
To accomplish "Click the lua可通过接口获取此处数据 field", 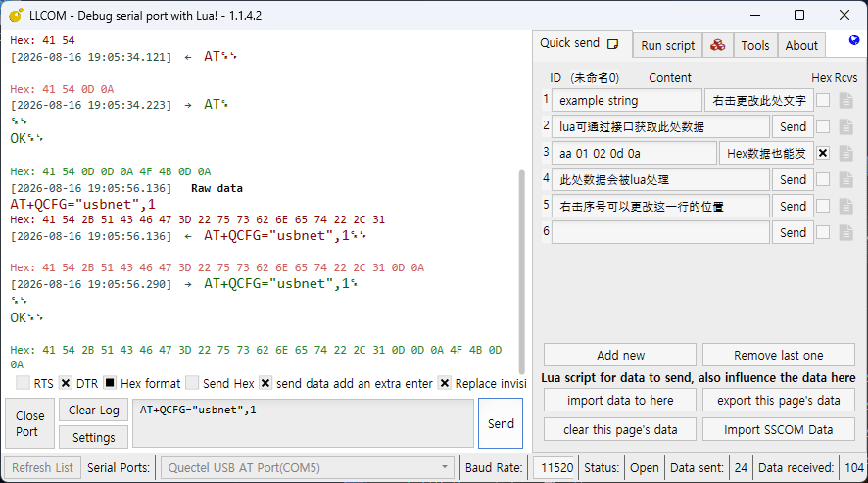I will click(660, 126).
